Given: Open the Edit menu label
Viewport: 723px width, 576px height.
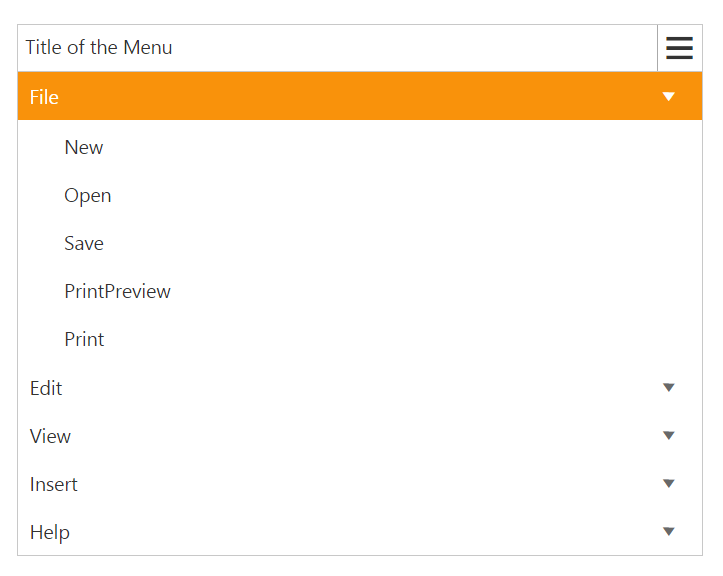Looking at the screenshot, I should point(46,388).
